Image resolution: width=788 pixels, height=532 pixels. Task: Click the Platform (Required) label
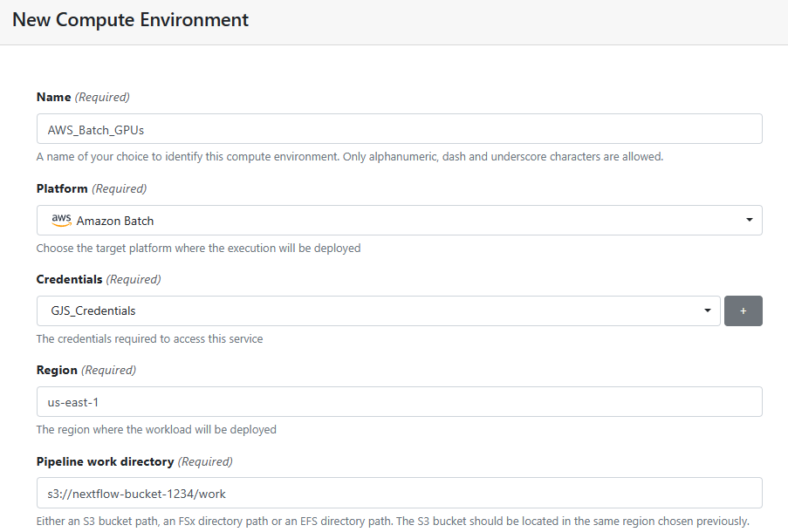[x=92, y=188]
